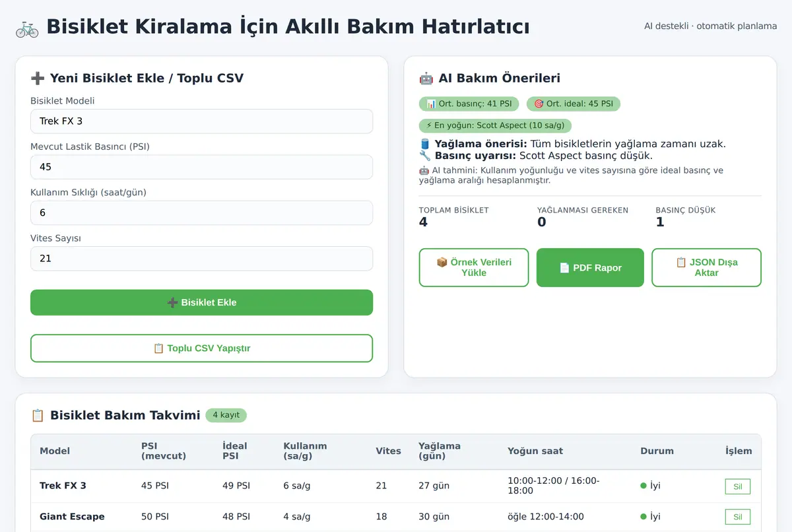Click the 30 gün lubrication cell
The height and width of the screenshot is (532, 792).
pos(434,517)
